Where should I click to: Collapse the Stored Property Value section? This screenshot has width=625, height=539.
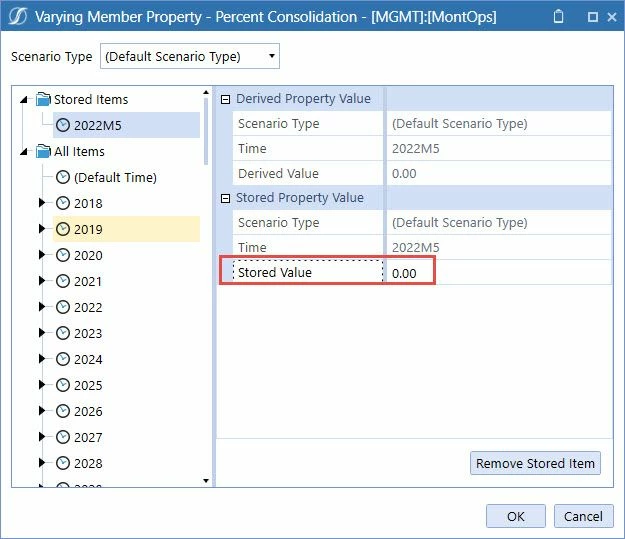pos(225,198)
